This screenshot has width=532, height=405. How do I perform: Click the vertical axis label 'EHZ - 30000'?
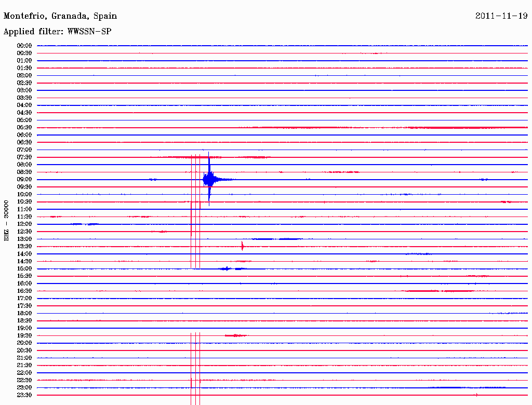click(x=6, y=221)
